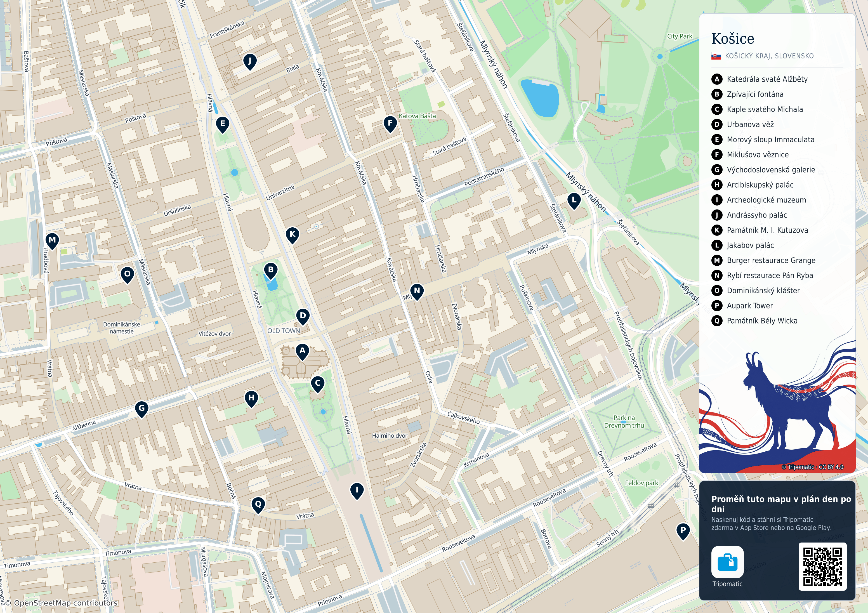Click legend entry Jakabov palác
The height and width of the screenshot is (613, 868).
click(743, 246)
